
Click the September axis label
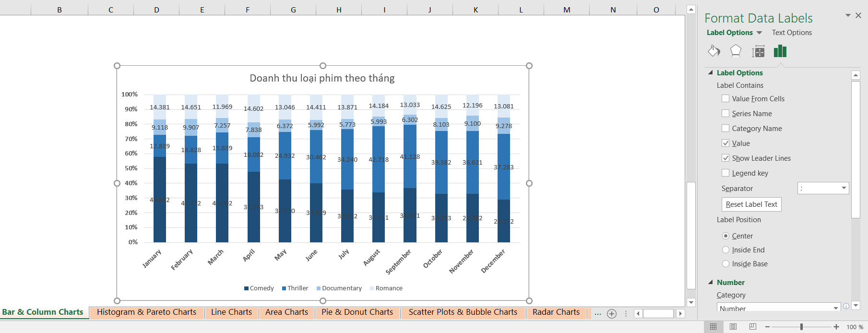coord(398,262)
